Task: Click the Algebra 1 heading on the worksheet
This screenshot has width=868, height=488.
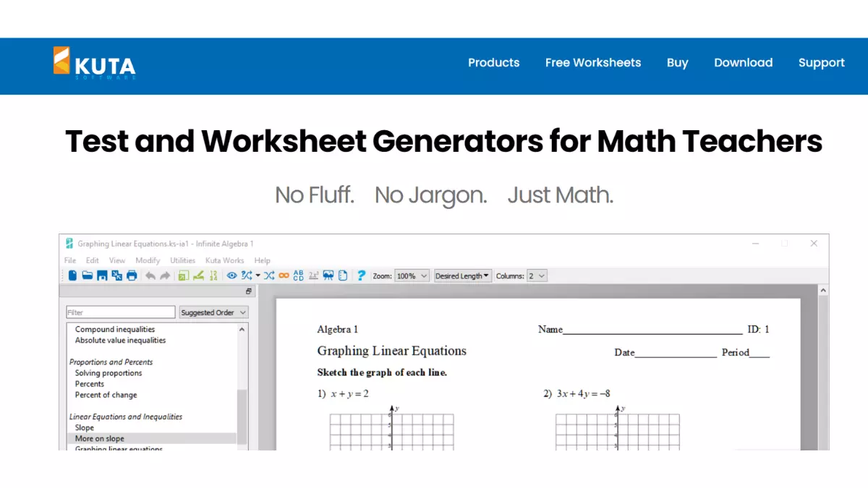Action: point(338,330)
